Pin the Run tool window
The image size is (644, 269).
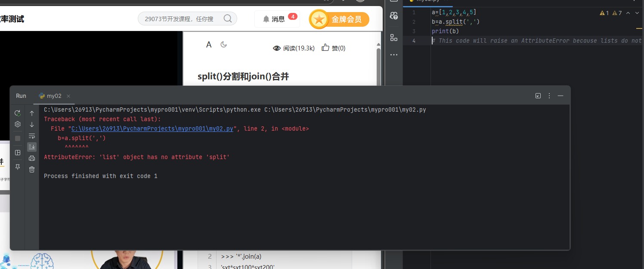[x=18, y=166]
